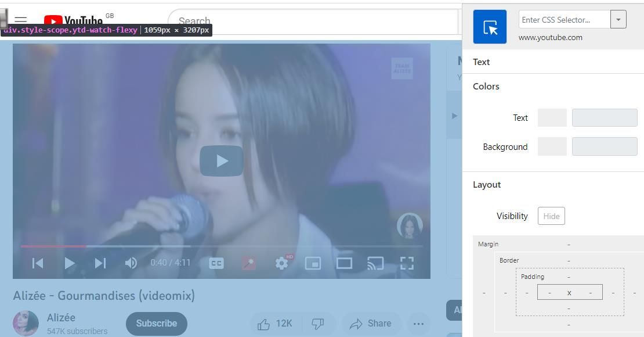This screenshot has height=337, width=644.
Task: Cast video with Play on TV icon
Action: click(375, 263)
